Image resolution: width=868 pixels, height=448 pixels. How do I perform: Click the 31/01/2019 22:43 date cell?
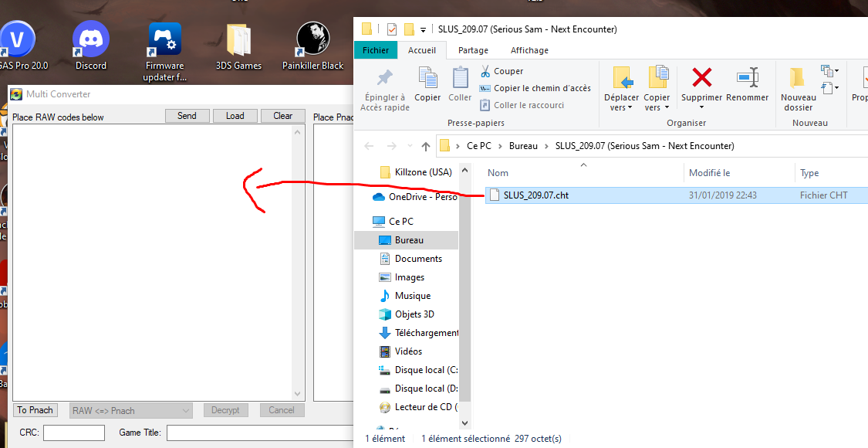click(x=722, y=195)
